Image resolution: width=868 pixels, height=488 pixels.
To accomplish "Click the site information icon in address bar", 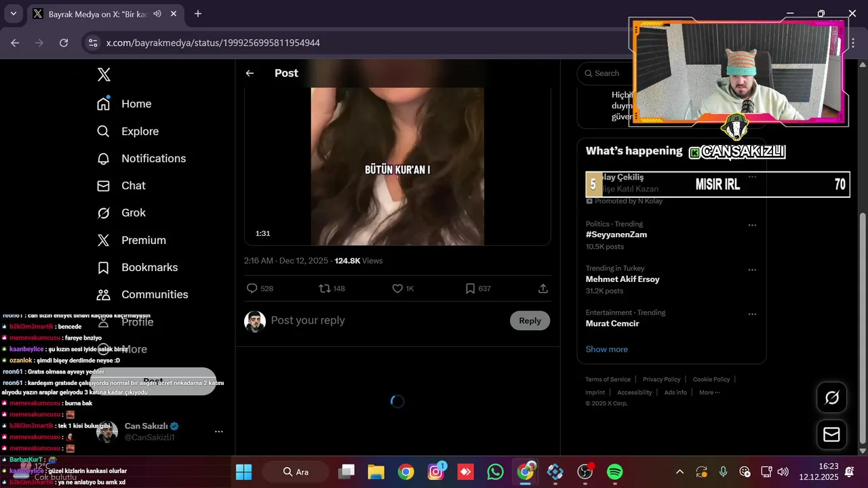I will coord(93,43).
